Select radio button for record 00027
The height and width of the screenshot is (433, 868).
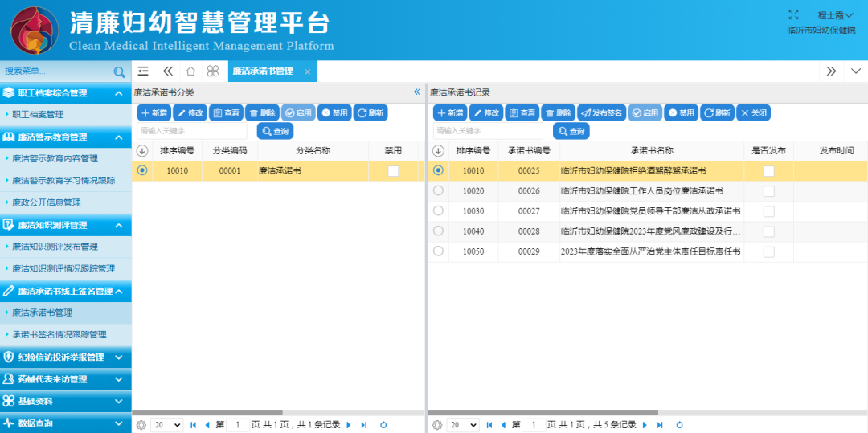[x=439, y=210]
